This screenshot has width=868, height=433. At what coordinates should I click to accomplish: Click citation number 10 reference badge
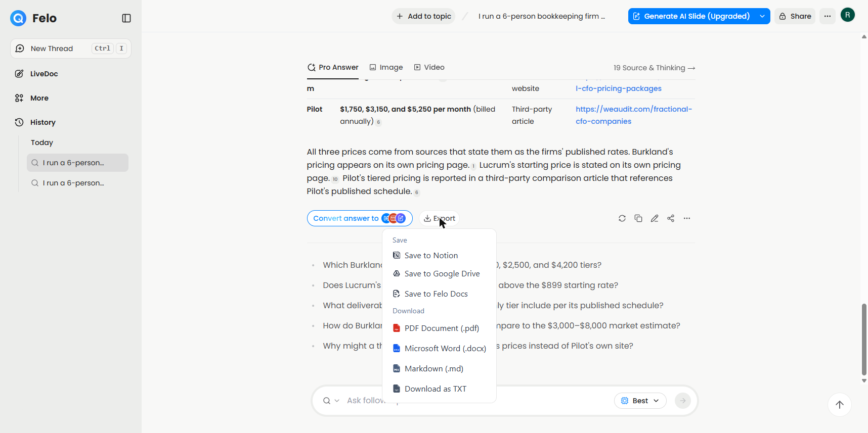tap(335, 179)
